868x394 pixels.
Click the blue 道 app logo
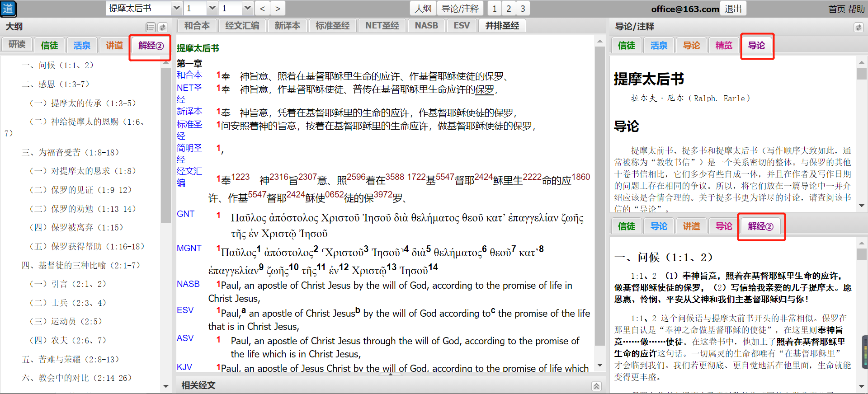[8, 9]
